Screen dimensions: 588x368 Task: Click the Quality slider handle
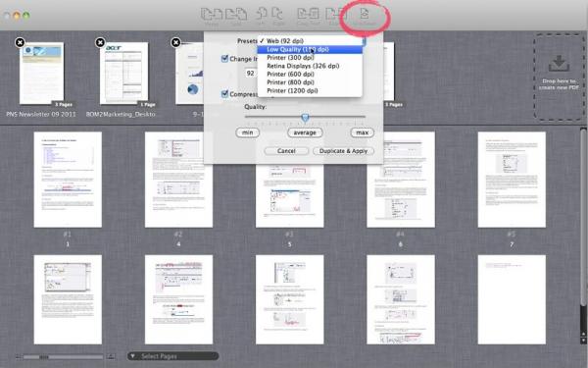point(305,118)
